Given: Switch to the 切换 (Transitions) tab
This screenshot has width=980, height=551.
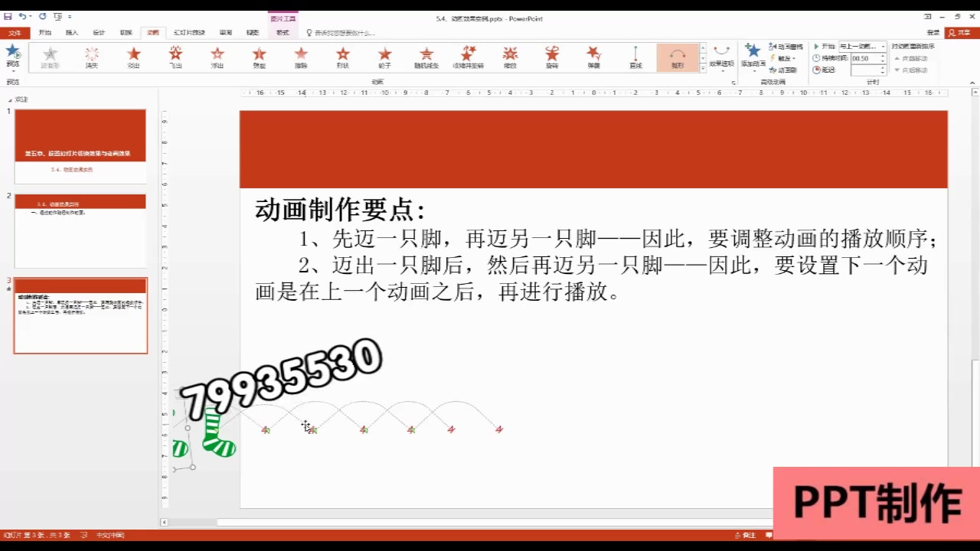Looking at the screenshot, I should (x=126, y=33).
